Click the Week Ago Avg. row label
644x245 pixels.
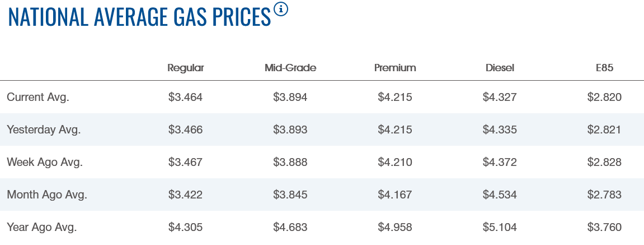tap(45, 162)
